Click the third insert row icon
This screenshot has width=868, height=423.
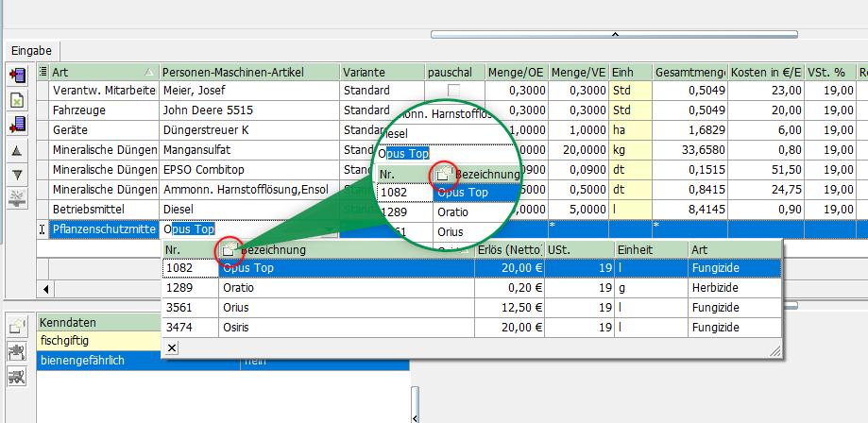pos(17,125)
